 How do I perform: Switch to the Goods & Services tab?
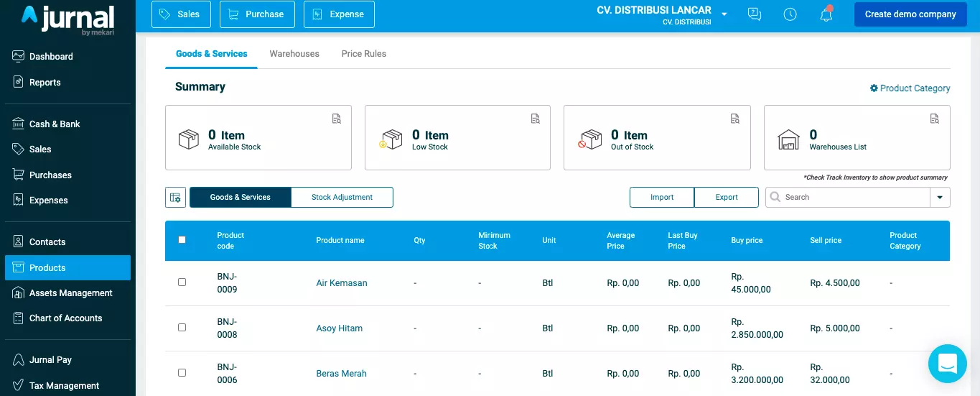pyautogui.click(x=211, y=54)
